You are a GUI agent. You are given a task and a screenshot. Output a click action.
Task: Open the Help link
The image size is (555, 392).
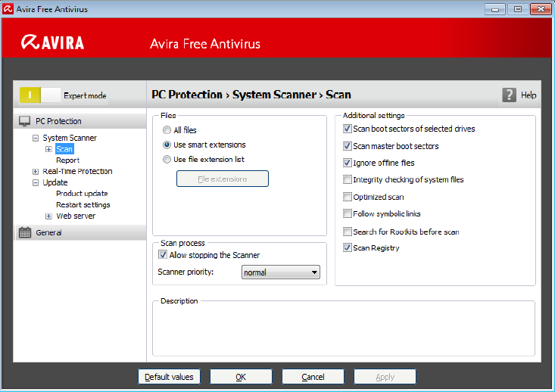pos(528,95)
